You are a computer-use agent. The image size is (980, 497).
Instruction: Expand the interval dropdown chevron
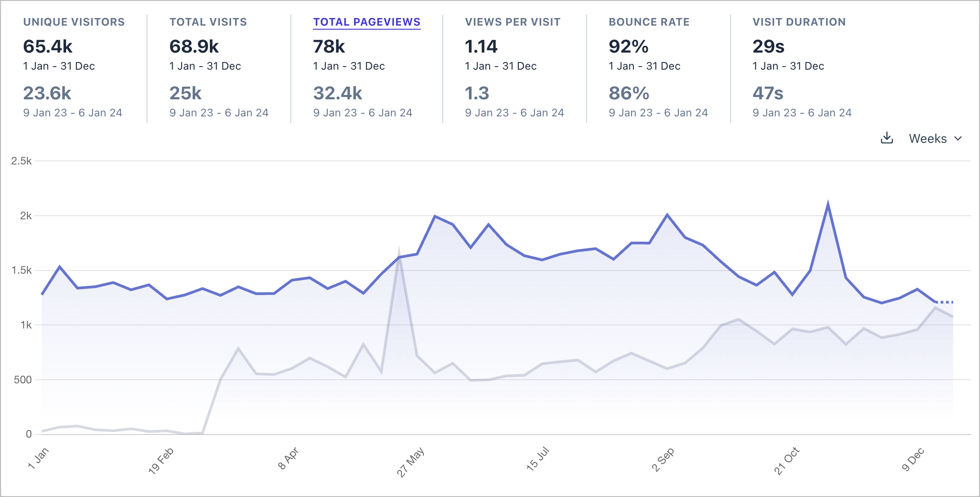click(958, 138)
